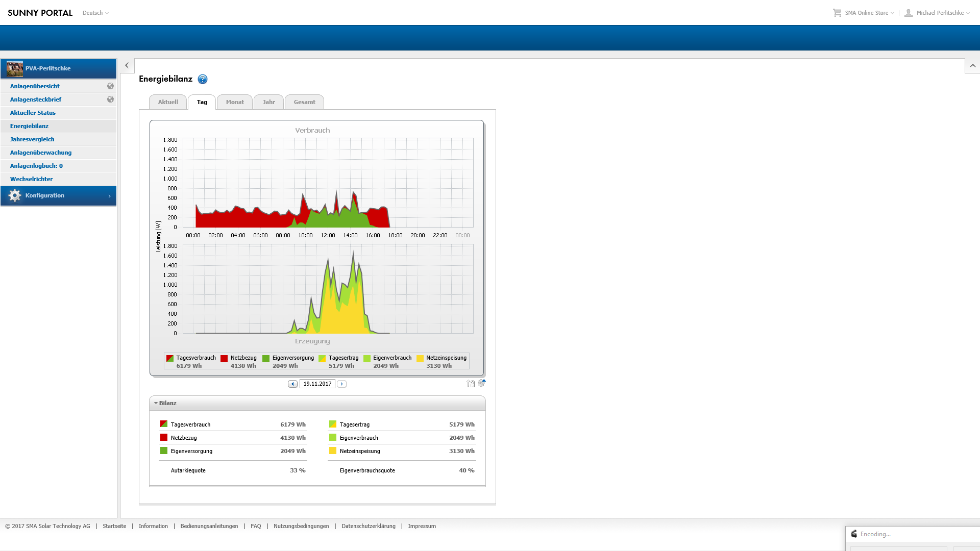Click the axis scaling lock icon

tap(470, 384)
